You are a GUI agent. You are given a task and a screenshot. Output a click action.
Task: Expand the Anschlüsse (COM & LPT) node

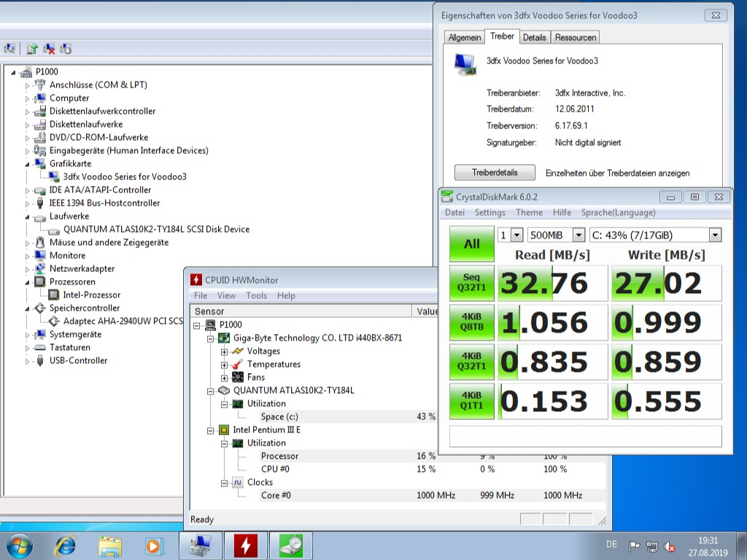pyautogui.click(x=27, y=86)
